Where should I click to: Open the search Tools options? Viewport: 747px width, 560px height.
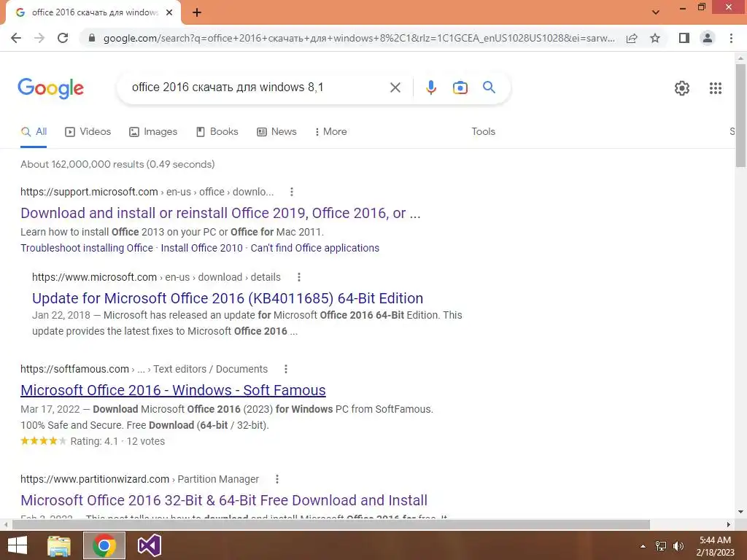tap(483, 132)
